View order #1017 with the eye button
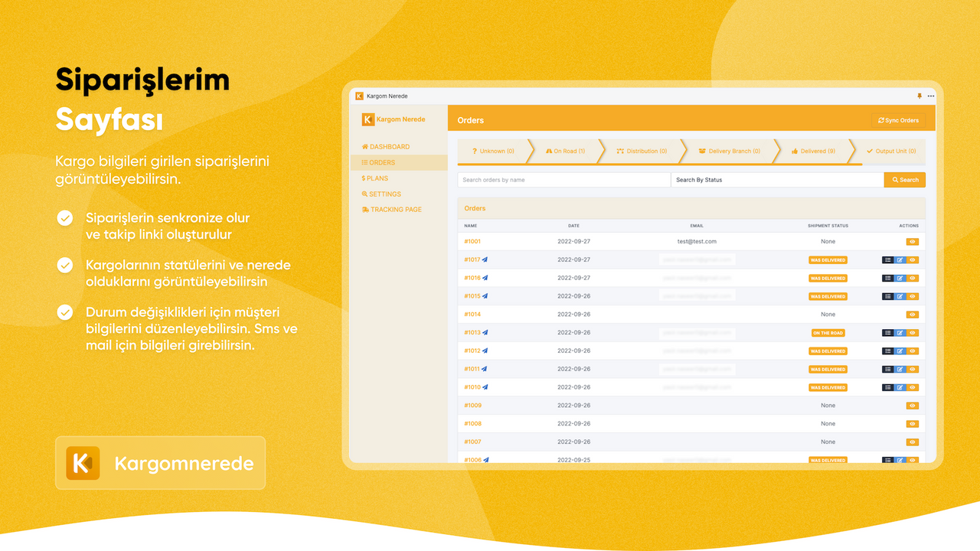Viewport: 980px width, 551px height. click(x=913, y=259)
